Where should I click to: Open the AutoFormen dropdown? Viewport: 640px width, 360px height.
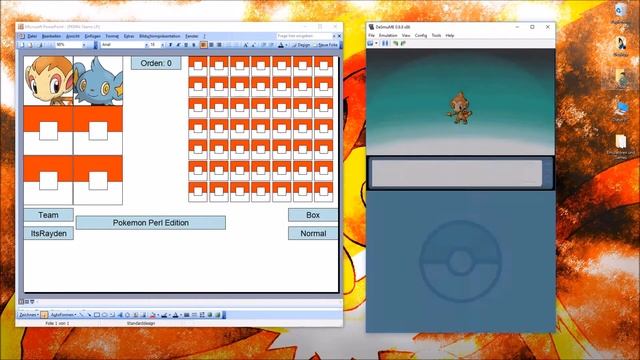coord(63,315)
